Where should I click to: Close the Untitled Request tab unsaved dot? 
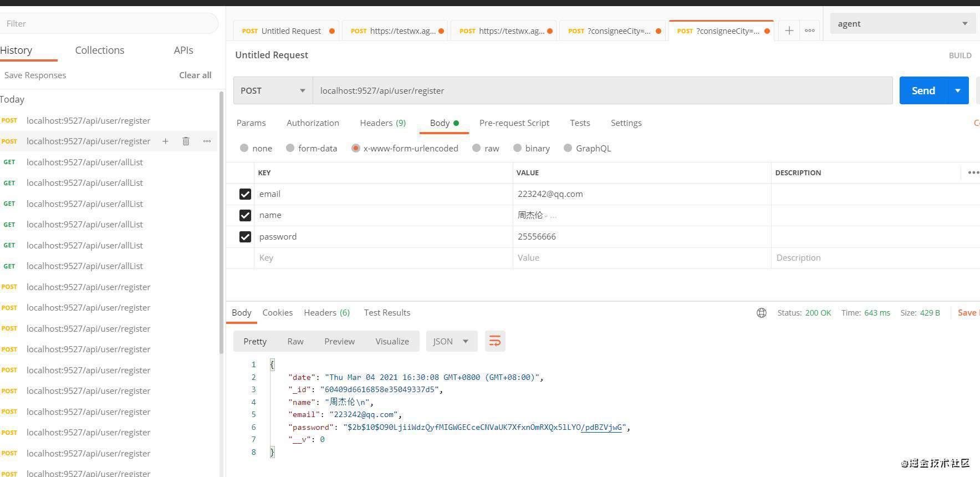click(x=332, y=31)
